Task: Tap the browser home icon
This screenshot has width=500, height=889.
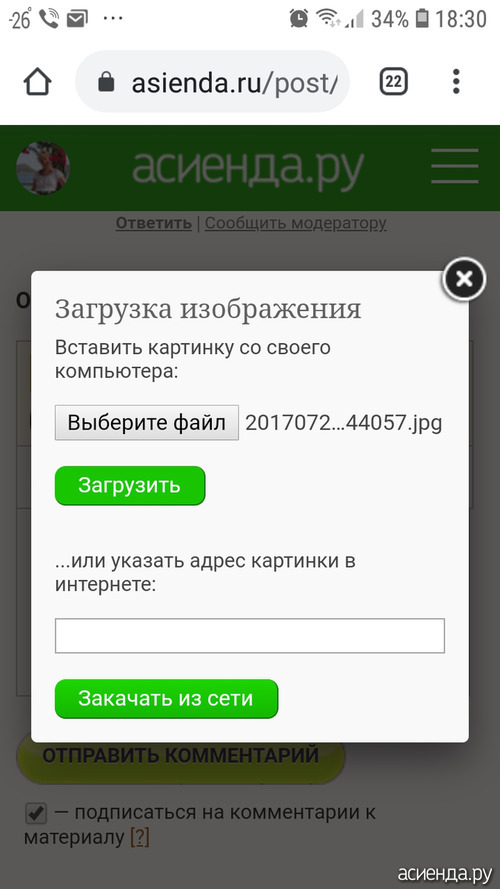Action: 37,83
